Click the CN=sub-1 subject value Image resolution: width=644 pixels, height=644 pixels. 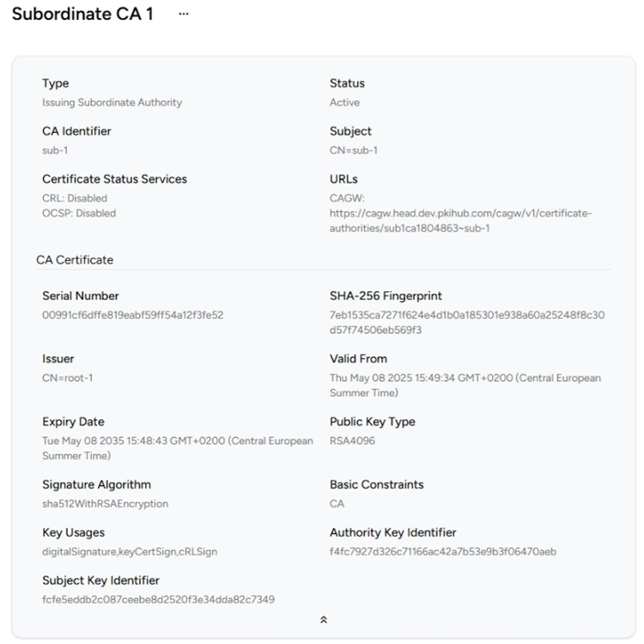[x=353, y=150]
